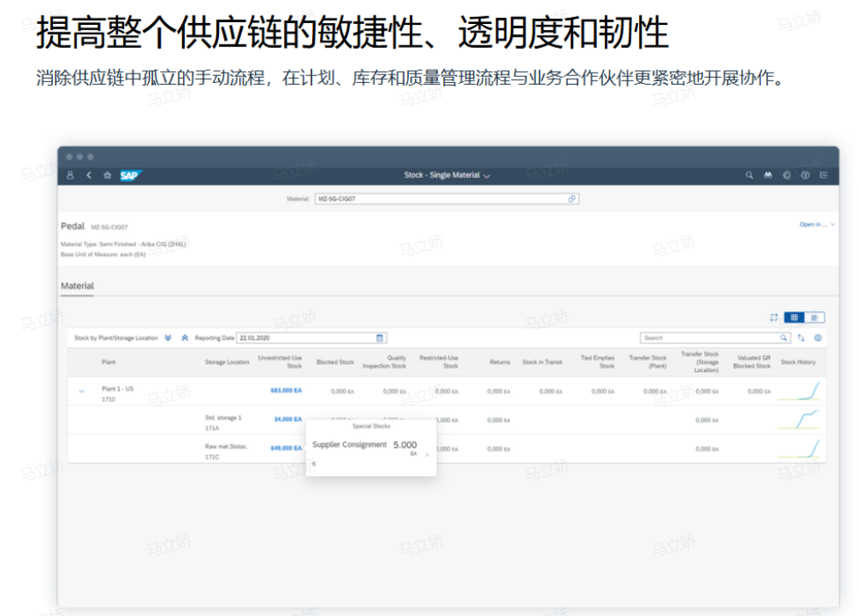
Task: Switch to table view
Action: 794,317
